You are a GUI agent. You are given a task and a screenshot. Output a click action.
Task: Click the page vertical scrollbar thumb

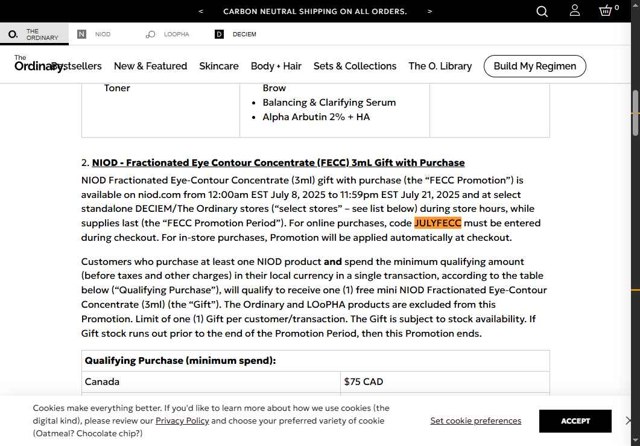coord(636,113)
